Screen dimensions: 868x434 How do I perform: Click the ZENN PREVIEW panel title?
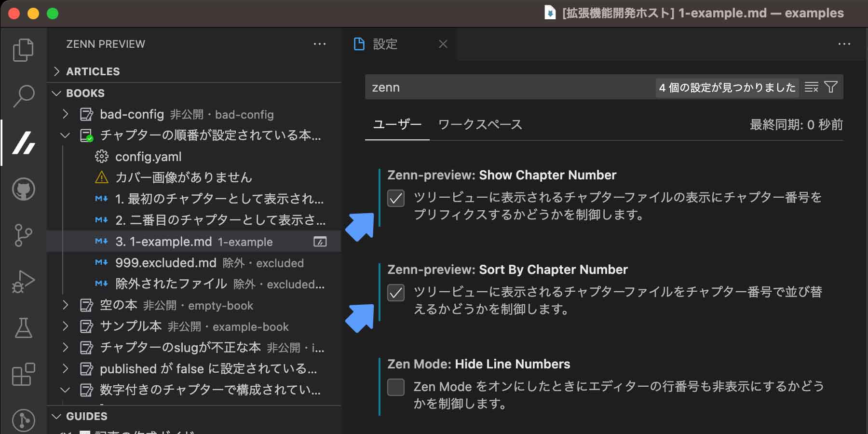point(106,44)
